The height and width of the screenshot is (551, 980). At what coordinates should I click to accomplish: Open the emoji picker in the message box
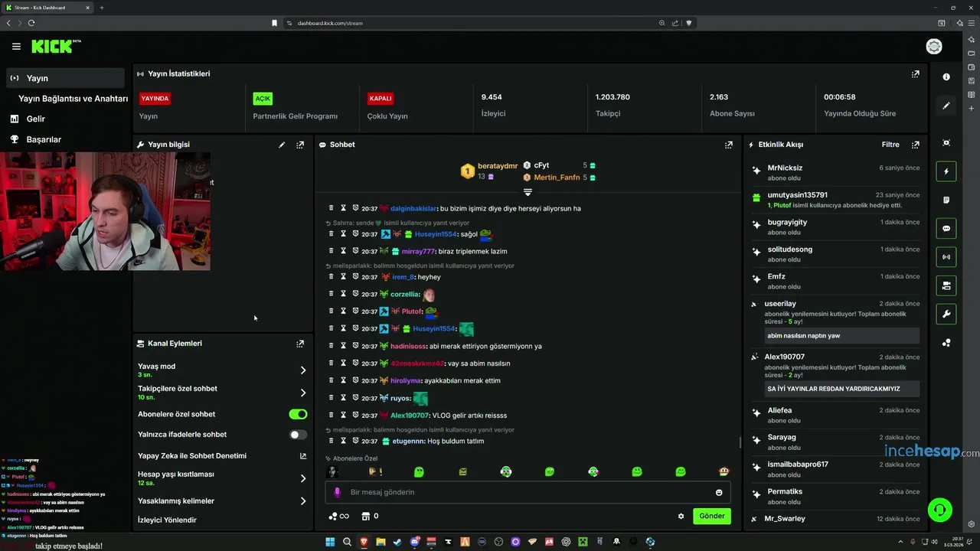pos(719,492)
